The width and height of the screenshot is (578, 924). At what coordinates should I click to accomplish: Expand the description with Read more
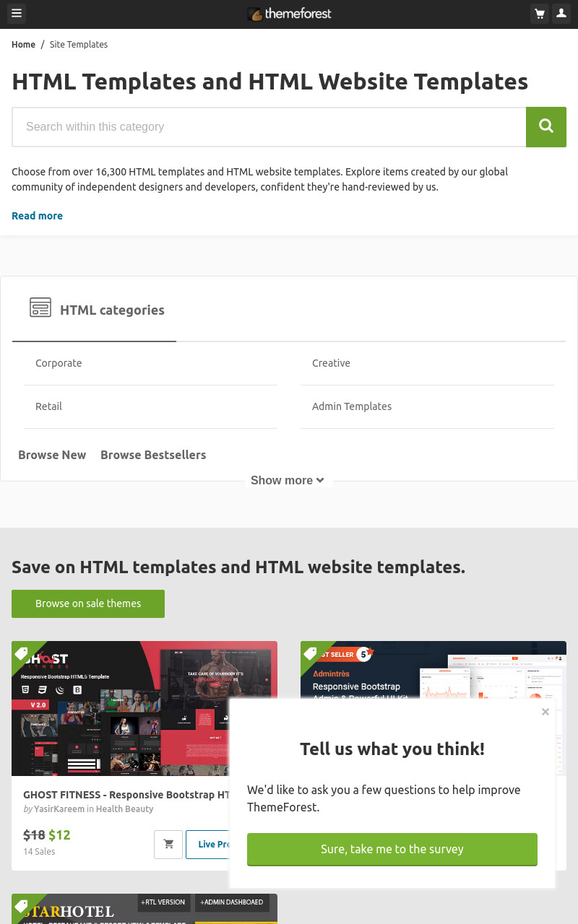[37, 216]
